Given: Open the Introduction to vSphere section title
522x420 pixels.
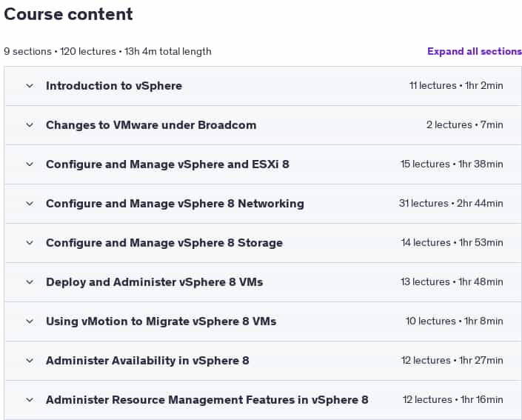Looking at the screenshot, I should coord(114,86).
